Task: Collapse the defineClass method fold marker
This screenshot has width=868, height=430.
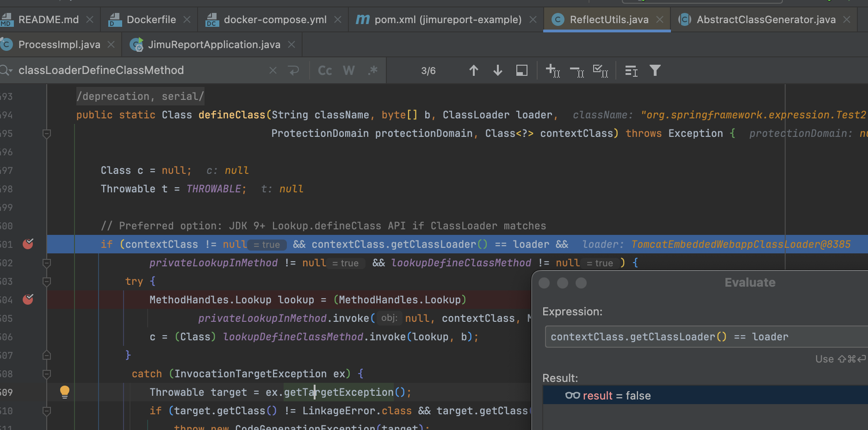Action: coord(47,134)
